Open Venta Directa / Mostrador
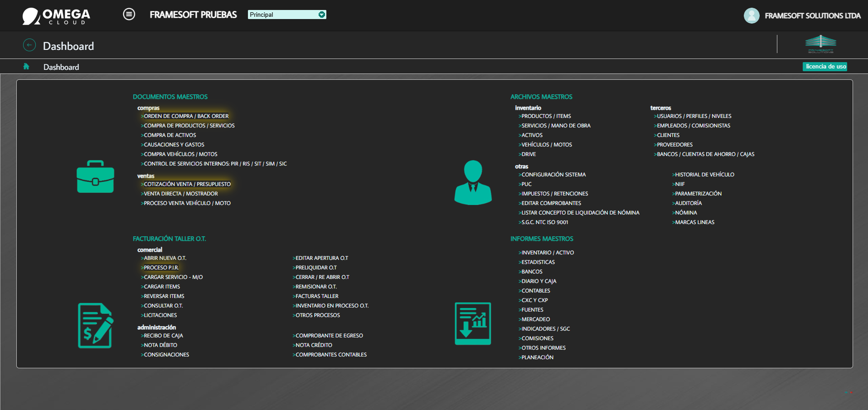This screenshot has height=410, width=868. coord(181,194)
